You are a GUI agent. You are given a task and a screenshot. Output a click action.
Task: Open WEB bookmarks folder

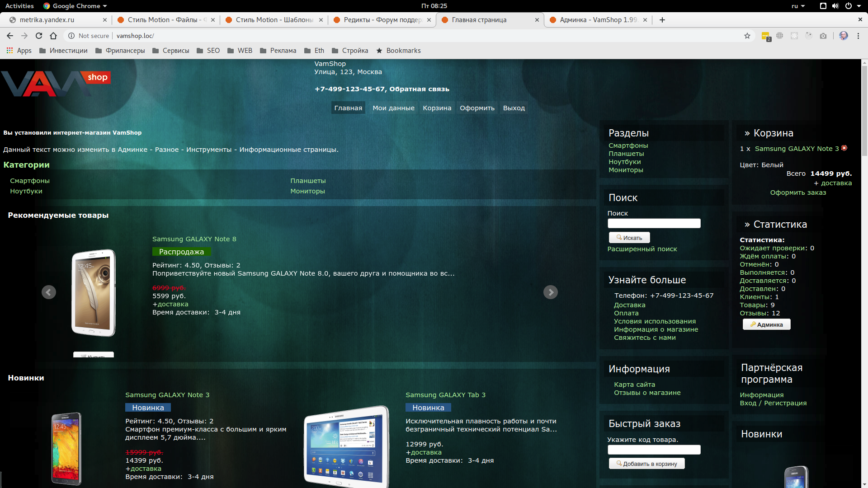(x=240, y=51)
